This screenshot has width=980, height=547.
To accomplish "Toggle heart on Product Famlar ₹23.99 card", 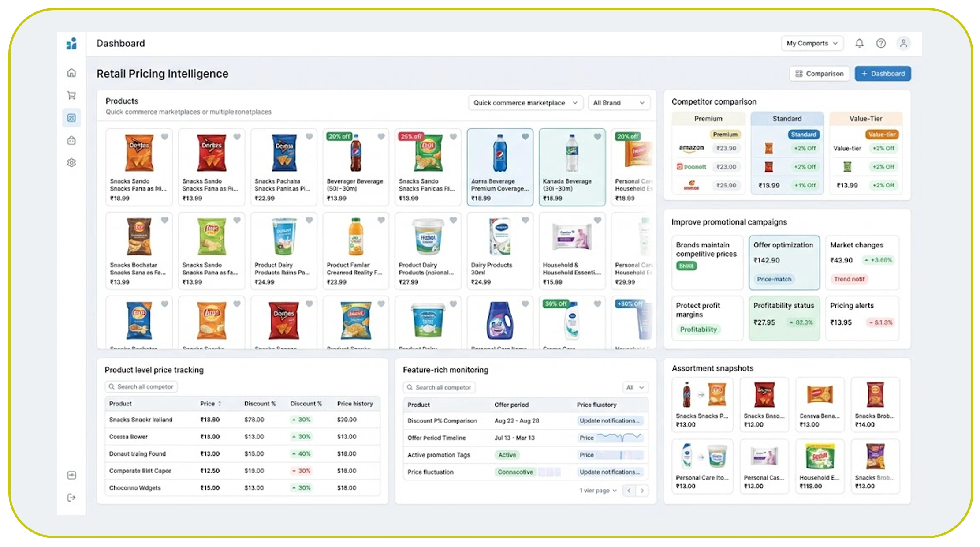I will coord(381,220).
